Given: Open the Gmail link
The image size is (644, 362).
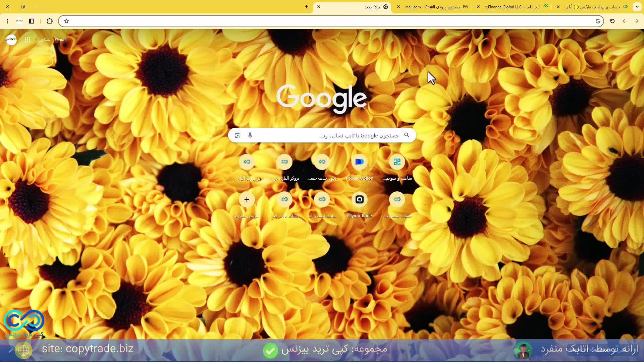Looking at the screenshot, I should (x=61, y=40).
